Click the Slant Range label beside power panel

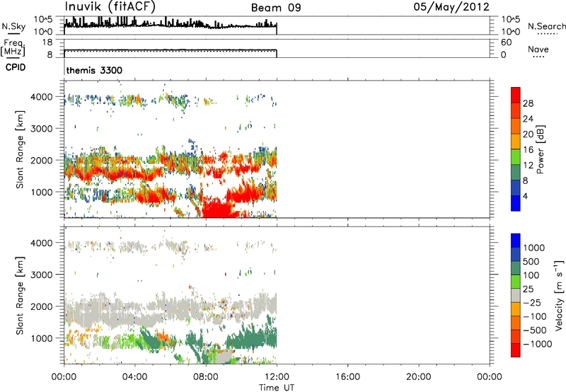[x=20, y=149]
